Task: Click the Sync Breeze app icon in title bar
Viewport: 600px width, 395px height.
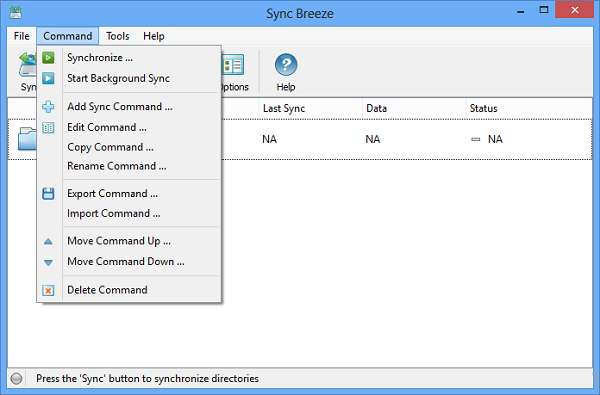Action: click(x=16, y=12)
